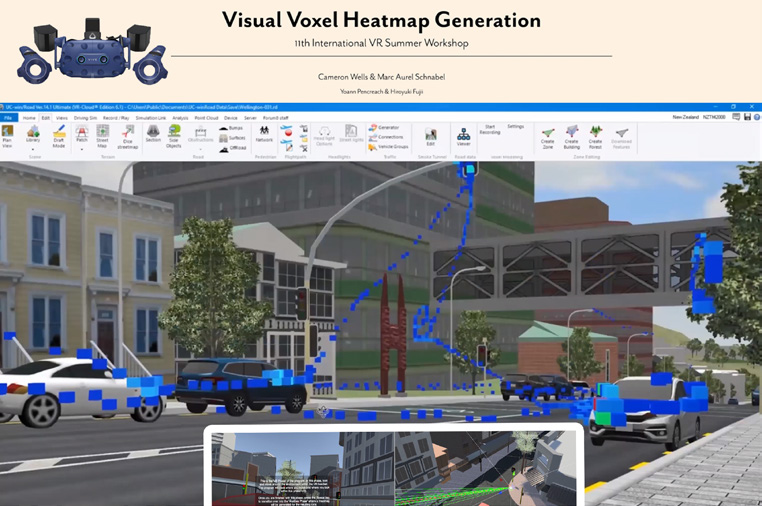
Task: Switch to the Driving Sim tab
Action: pos(86,118)
